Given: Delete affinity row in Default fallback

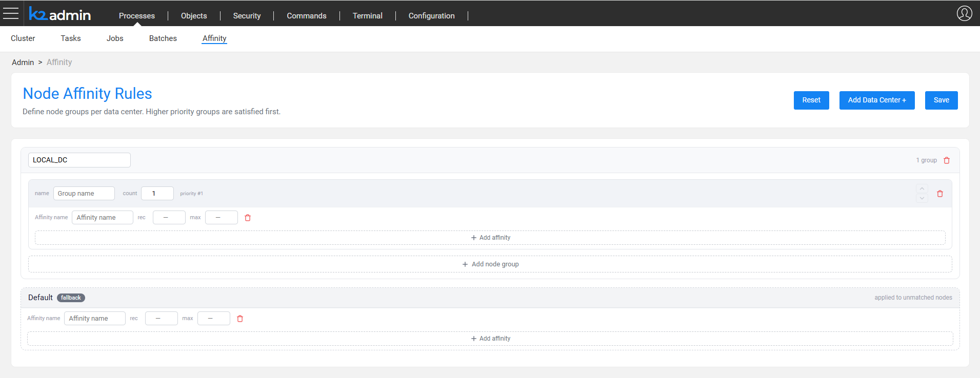Looking at the screenshot, I should 240,319.
